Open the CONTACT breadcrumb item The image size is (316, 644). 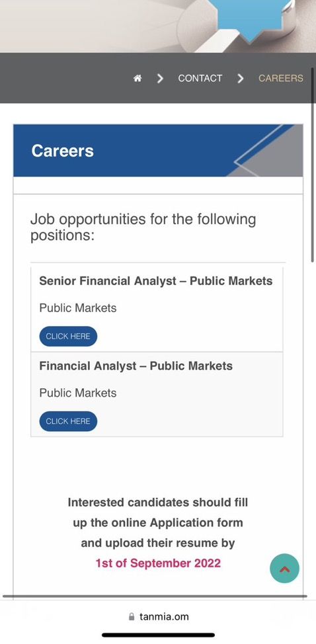(200, 78)
